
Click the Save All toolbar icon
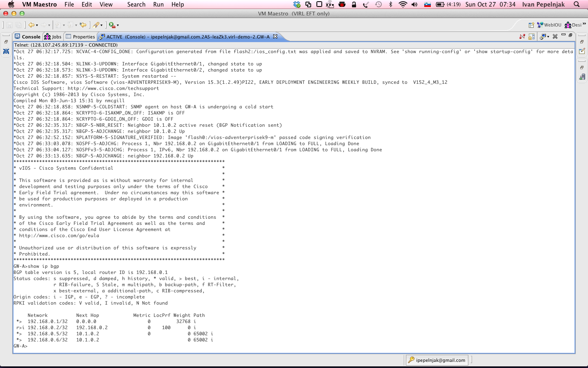click(x=18, y=25)
